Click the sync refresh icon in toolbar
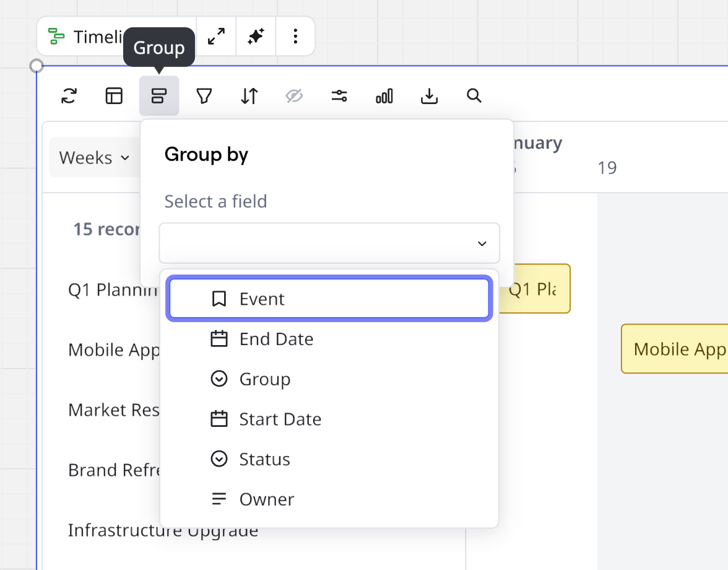 click(69, 96)
